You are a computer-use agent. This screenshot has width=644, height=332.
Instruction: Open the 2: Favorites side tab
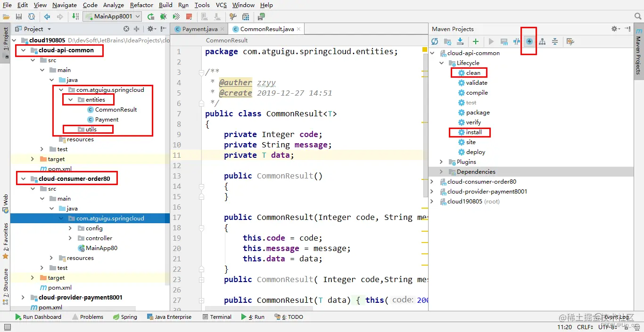tap(6, 240)
